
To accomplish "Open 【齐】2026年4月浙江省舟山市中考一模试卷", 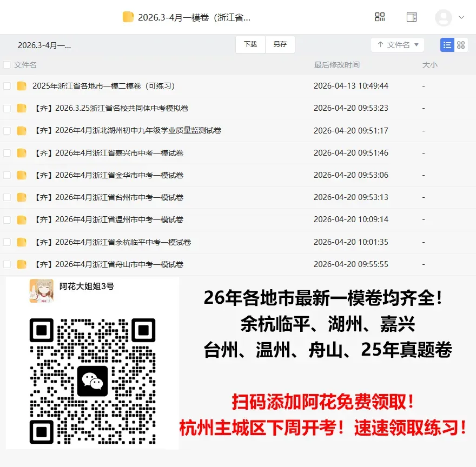I will pos(108,264).
